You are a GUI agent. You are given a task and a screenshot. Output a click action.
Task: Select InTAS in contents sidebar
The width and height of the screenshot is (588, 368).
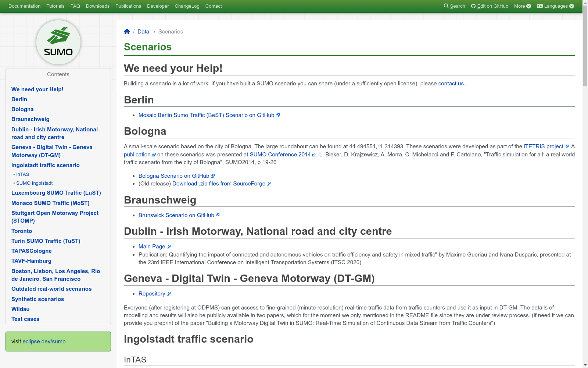(22, 174)
